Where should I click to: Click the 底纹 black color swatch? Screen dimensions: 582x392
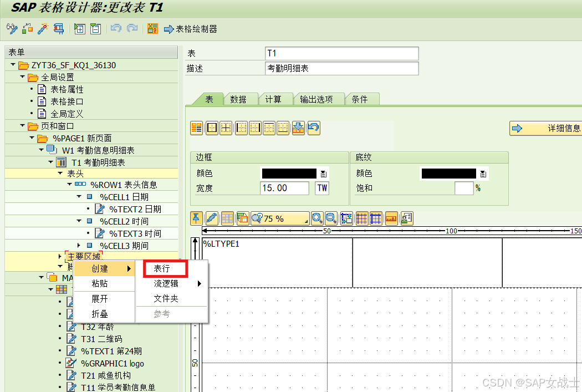click(x=449, y=174)
